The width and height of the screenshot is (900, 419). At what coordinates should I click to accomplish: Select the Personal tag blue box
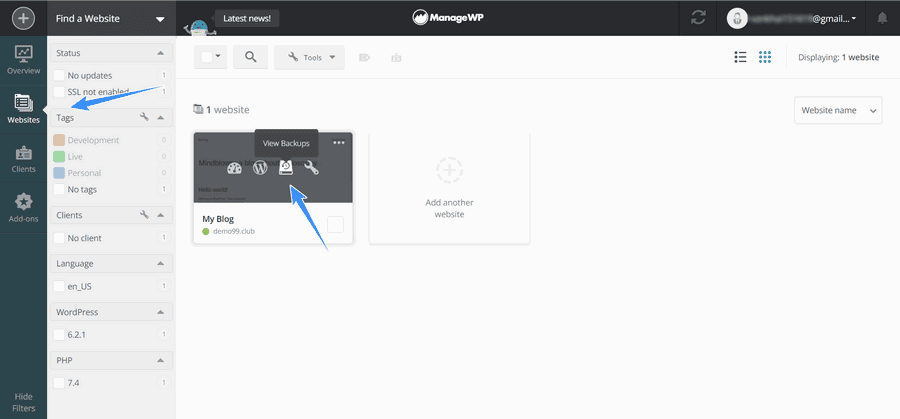[59, 173]
